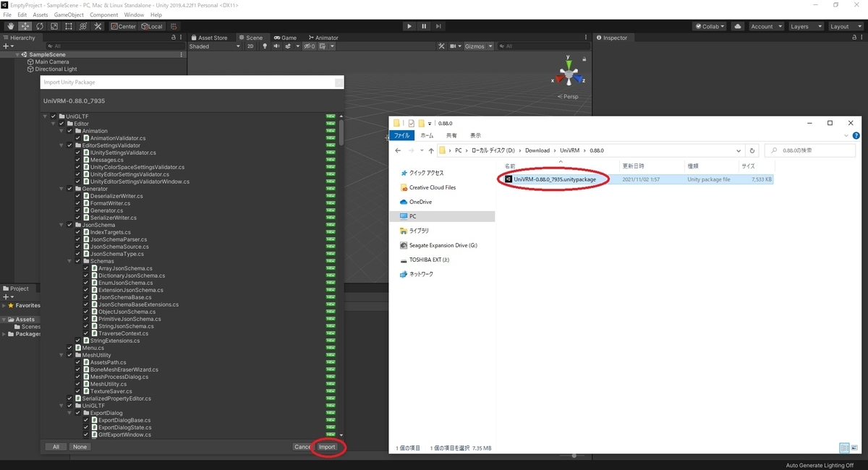Click the Pause button

(x=424, y=26)
